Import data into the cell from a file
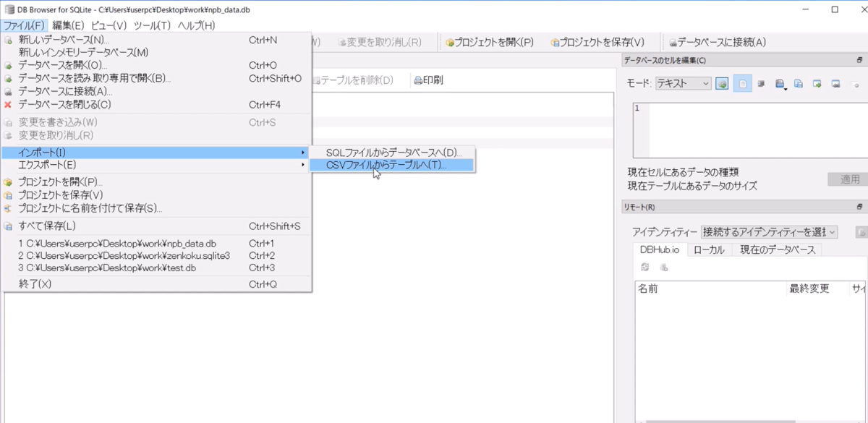The height and width of the screenshot is (423, 868). click(778, 83)
